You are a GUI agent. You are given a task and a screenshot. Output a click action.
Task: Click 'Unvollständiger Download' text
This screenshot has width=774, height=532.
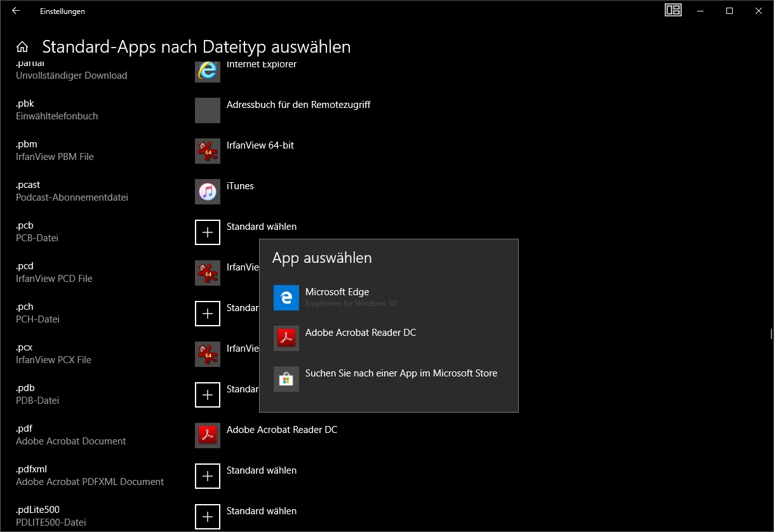[72, 76]
